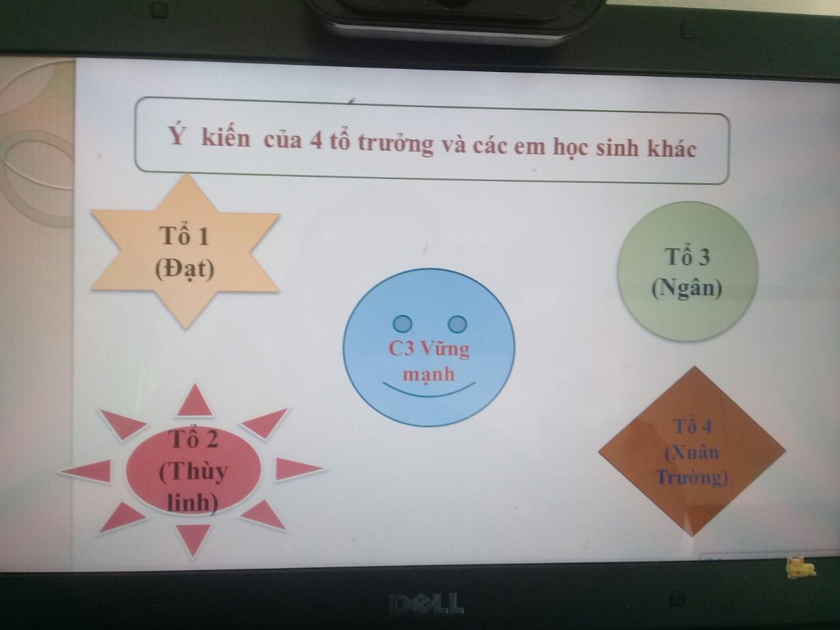Select the smile curve on blue face
Screen dimensions: 840x630
tap(429, 393)
